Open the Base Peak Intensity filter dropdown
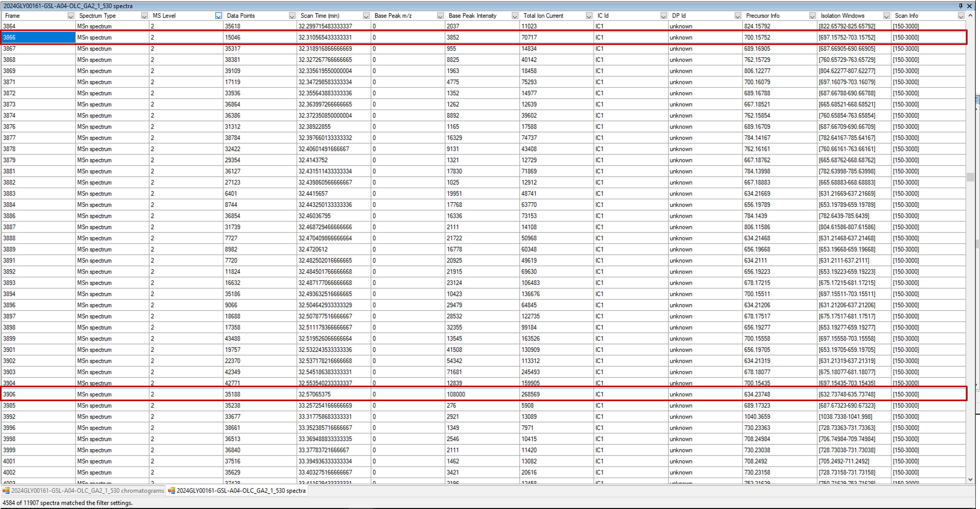This screenshot has width=980, height=509. click(515, 15)
